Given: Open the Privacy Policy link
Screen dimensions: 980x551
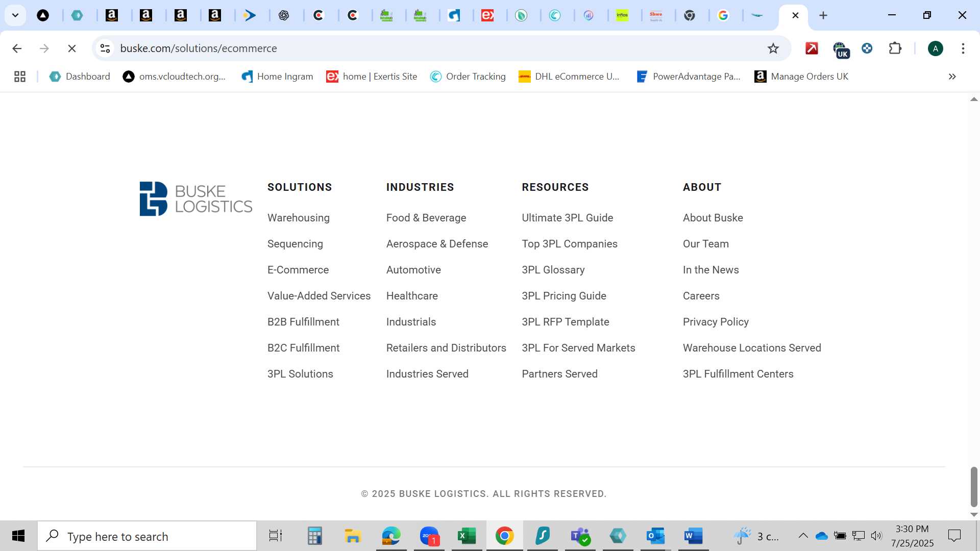Looking at the screenshot, I should (716, 322).
